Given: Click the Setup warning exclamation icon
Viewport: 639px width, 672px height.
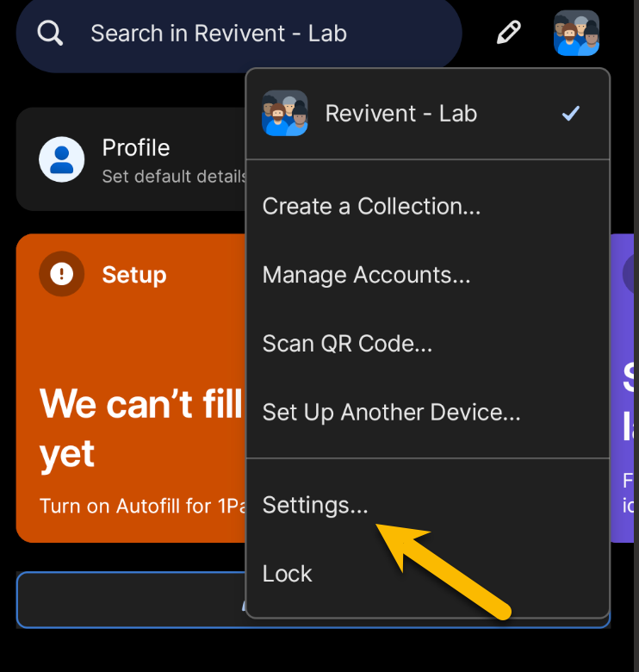Looking at the screenshot, I should click(x=62, y=273).
